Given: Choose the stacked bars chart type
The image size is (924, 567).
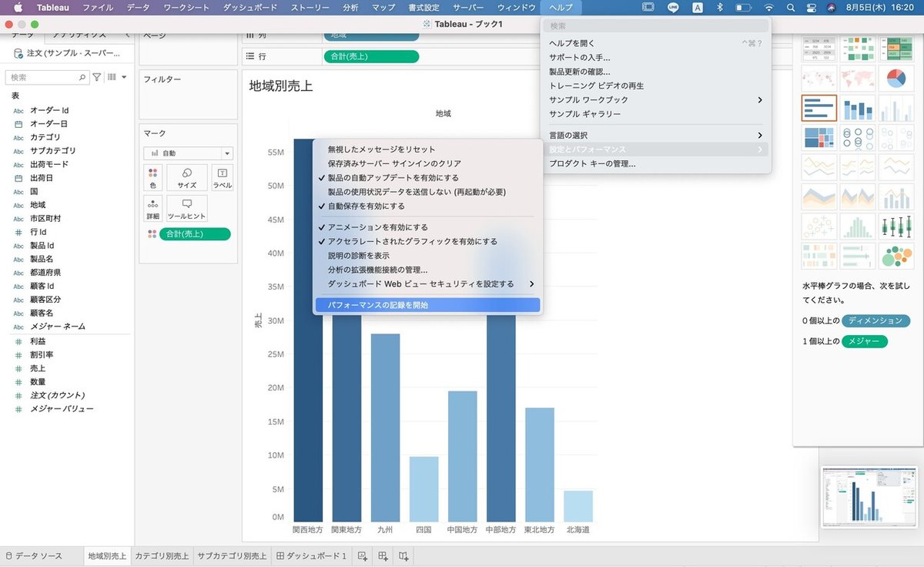Looking at the screenshot, I should coord(858,108).
